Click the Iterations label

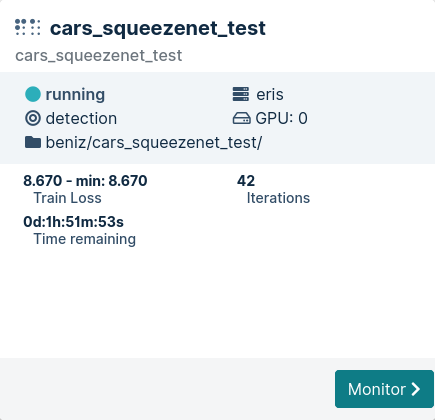tap(278, 198)
